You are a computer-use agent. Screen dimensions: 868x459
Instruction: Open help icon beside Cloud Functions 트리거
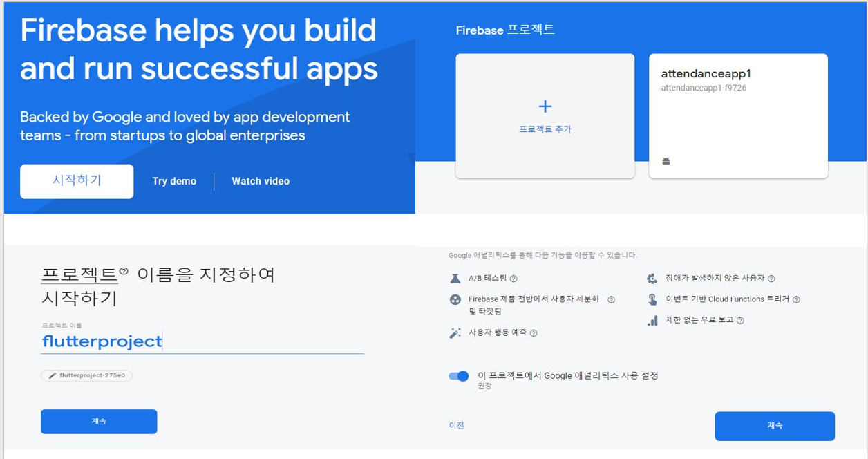pyautogui.click(x=796, y=299)
